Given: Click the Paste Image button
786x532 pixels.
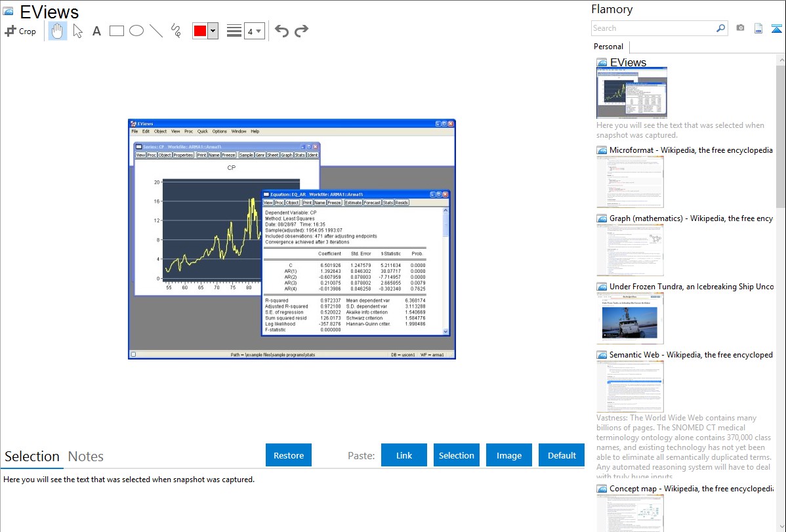Looking at the screenshot, I should tap(508, 455).
